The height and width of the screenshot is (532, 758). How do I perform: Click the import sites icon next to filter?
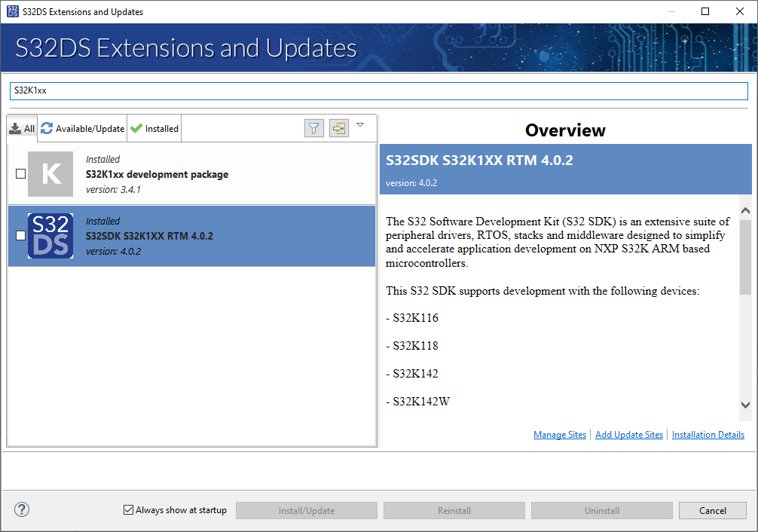pyautogui.click(x=338, y=127)
